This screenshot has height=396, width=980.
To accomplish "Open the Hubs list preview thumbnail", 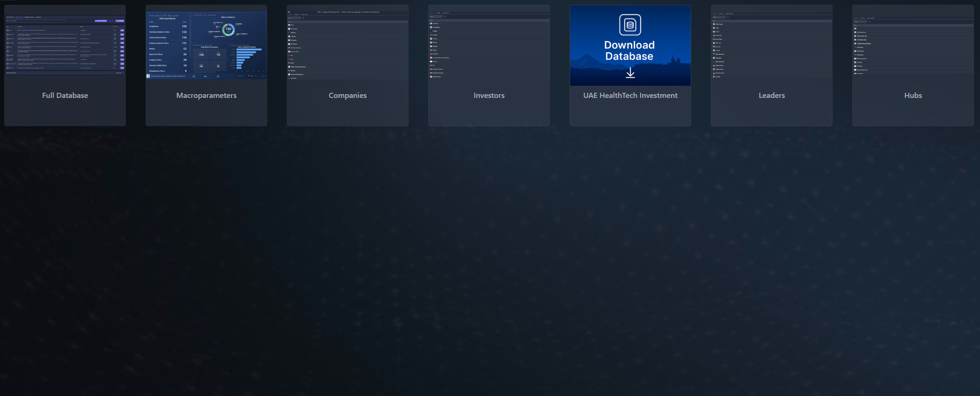I will click(913, 45).
